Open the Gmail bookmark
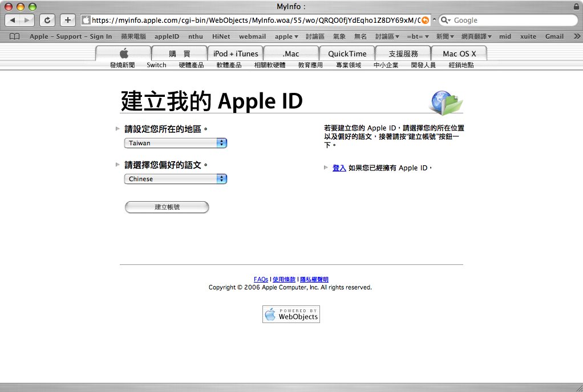Image resolution: width=583 pixels, height=392 pixels. click(x=554, y=36)
